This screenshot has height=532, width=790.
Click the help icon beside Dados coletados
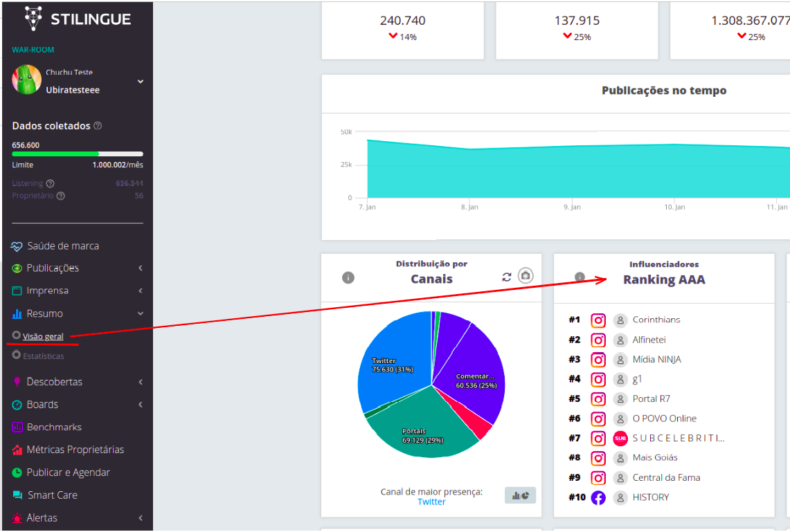pyautogui.click(x=98, y=126)
